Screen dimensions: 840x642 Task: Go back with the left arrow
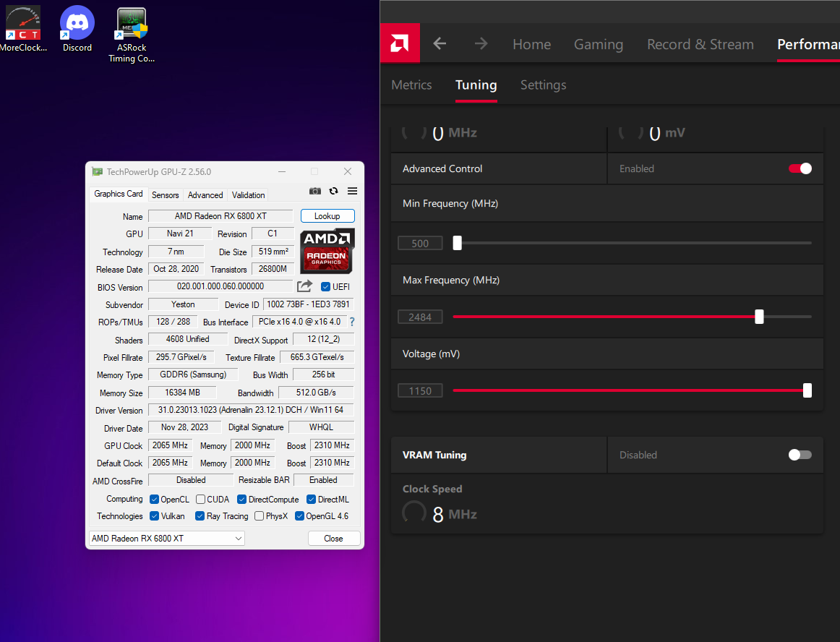click(440, 43)
